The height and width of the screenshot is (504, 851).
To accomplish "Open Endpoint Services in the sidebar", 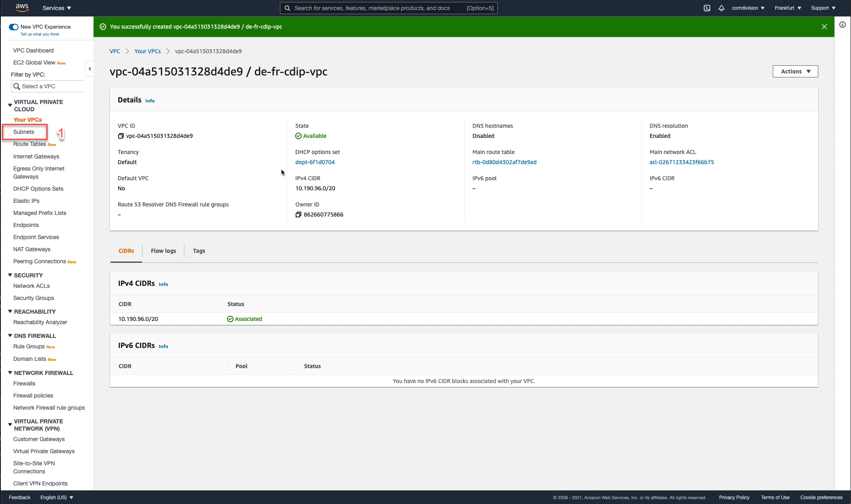I will pos(36,237).
